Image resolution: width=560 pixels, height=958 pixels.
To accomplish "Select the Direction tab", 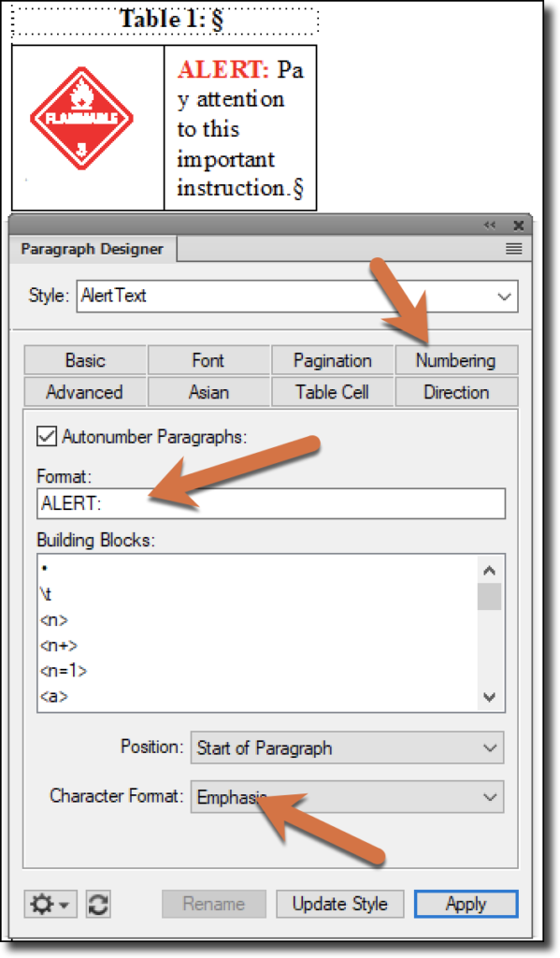I will (456, 392).
